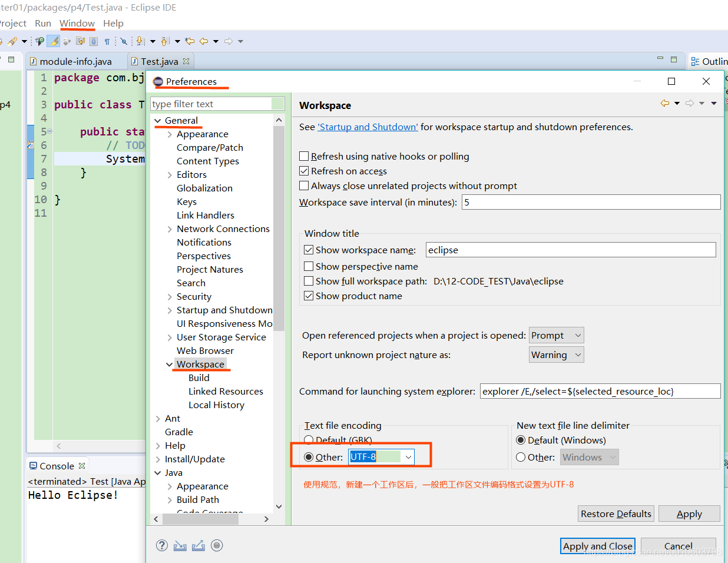Open 'Startup and Shutdown' link
This screenshot has height=563, width=728.
[x=368, y=127]
